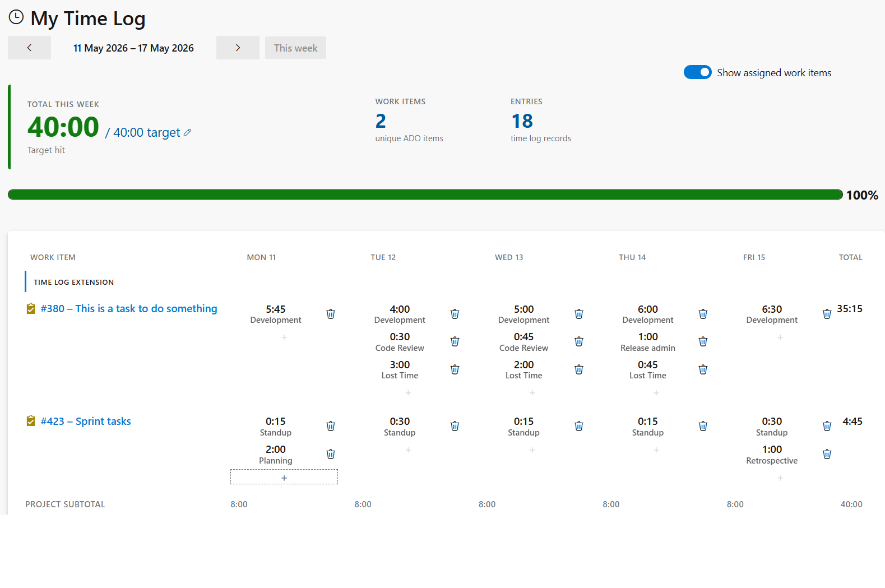Viewport: 885px width, 588px height.
Task: Select Tuesday's 4:00 Development time entry
Action: coord(400,314)
